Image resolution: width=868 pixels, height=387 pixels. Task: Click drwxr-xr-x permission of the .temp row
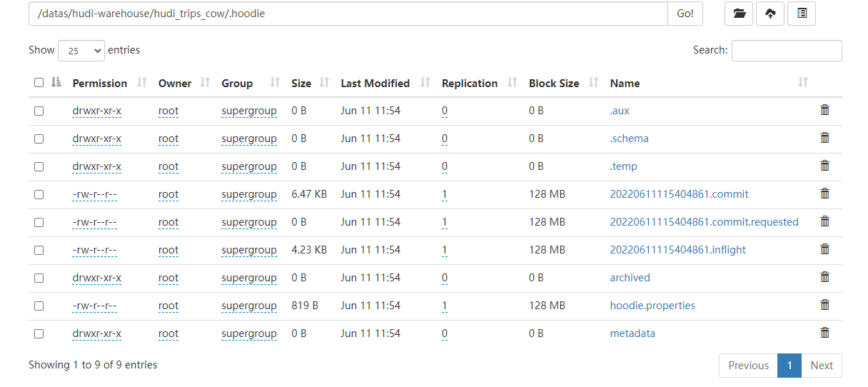point(97,166)
